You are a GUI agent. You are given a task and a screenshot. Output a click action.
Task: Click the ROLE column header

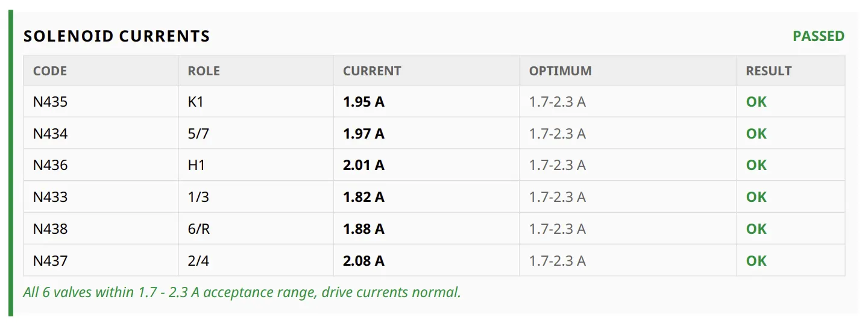(x=204, y=71)
